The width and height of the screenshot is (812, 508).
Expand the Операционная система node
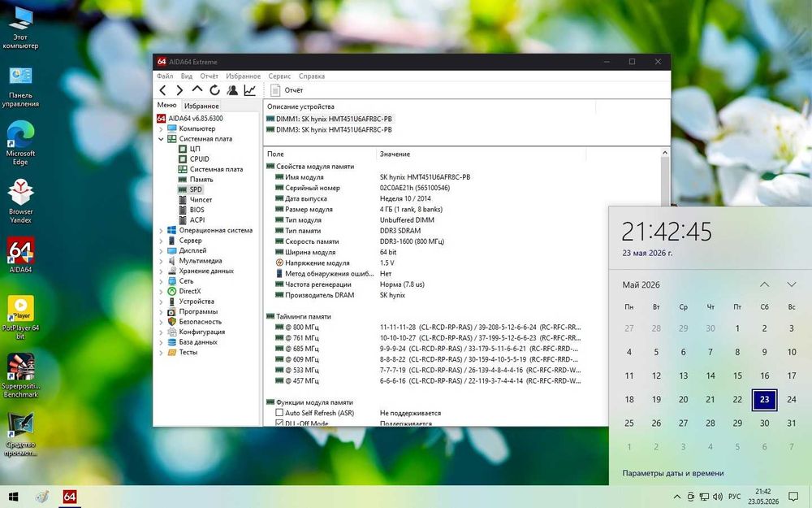[161, 230]
